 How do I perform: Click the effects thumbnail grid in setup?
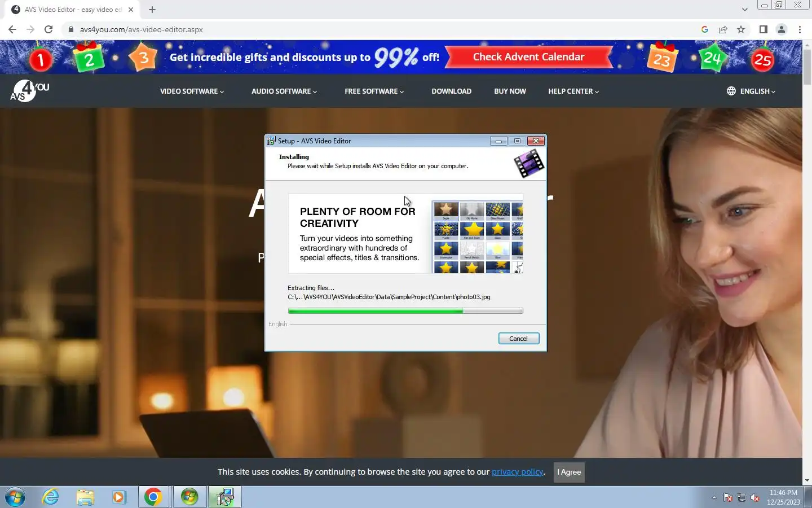click(x=478, y=237)
